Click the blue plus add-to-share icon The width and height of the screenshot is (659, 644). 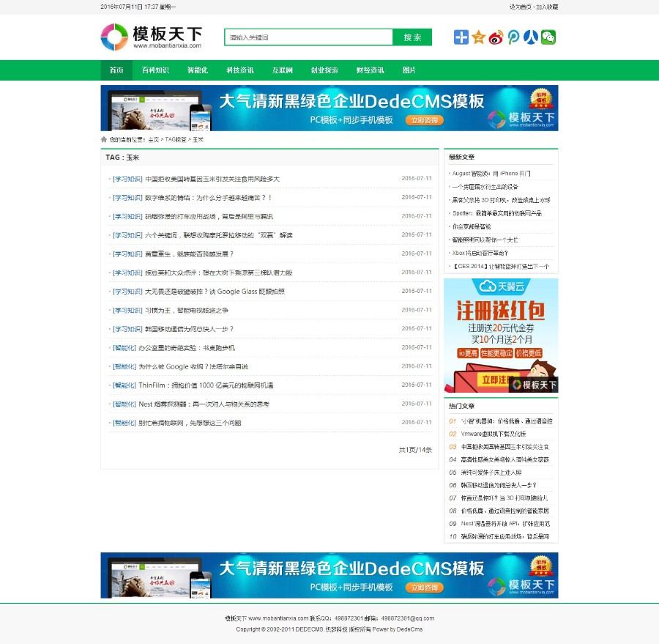tap(460, 37)
